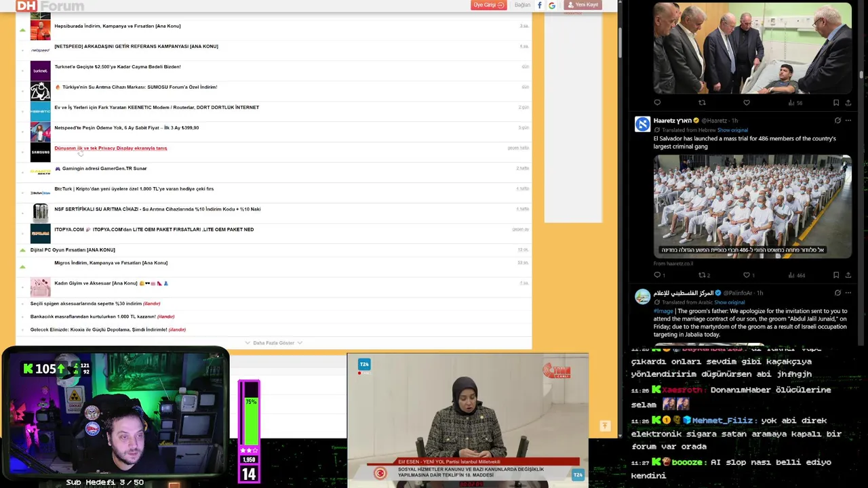Click Yeni Kayıt register button
Screen dimensions: 868x488
(583, 5)
